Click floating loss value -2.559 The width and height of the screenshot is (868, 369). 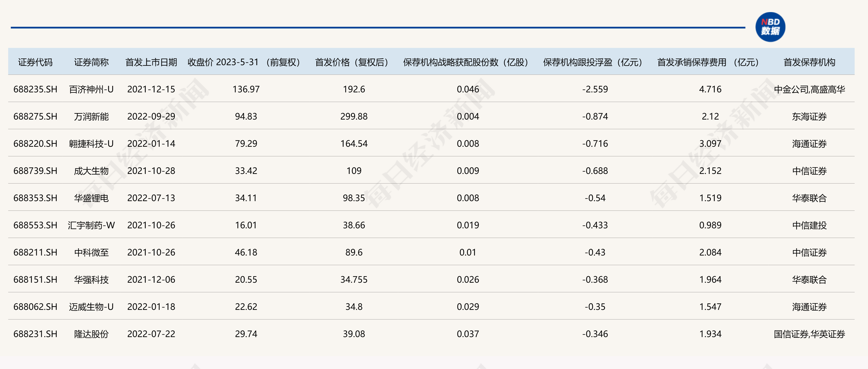click(595, 89)
